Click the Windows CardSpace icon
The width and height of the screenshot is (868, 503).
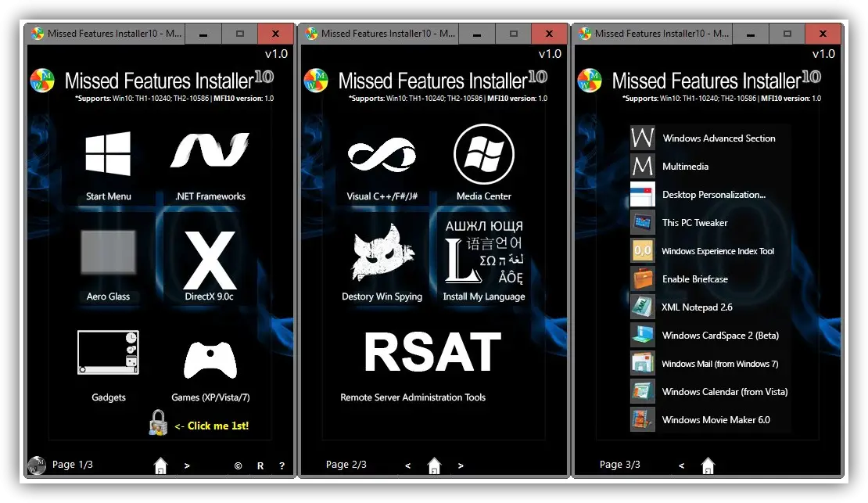pyautogui.click(x=643, y=335)
